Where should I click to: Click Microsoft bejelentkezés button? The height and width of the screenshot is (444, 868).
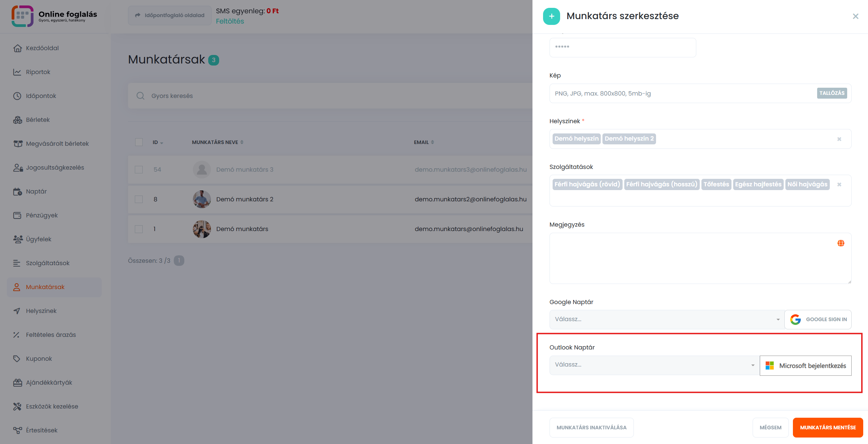[805, 366]
